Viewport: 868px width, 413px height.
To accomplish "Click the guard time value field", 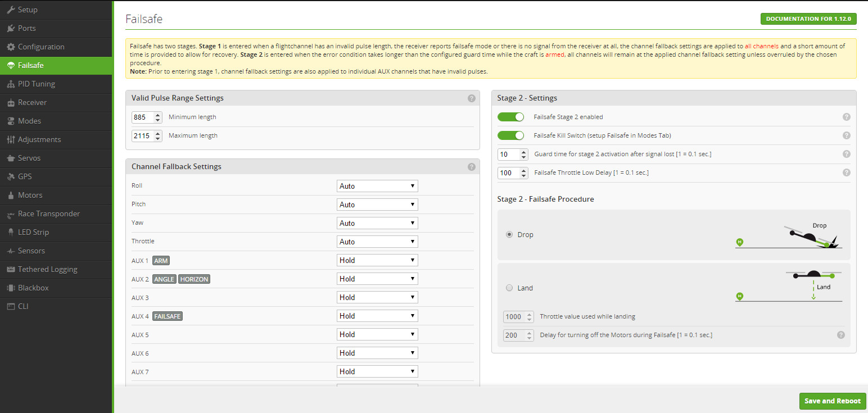I will click(x=513, y=155).
